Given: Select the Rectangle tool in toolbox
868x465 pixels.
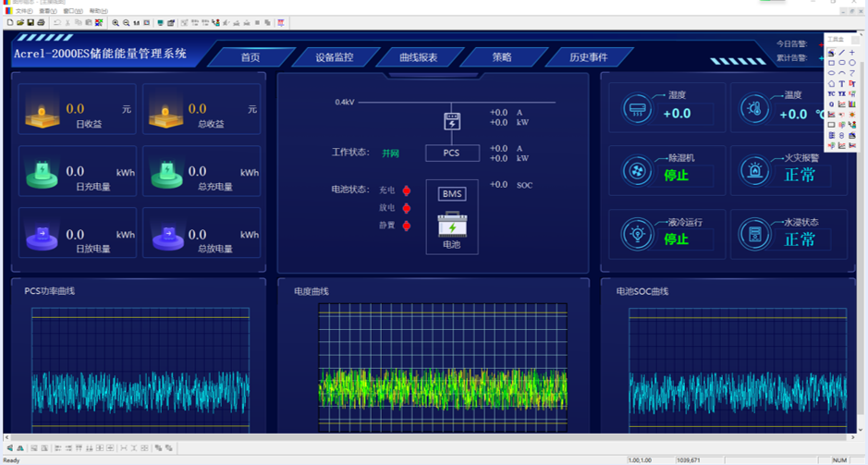Looking at the screenshot, I should [831, 63].
